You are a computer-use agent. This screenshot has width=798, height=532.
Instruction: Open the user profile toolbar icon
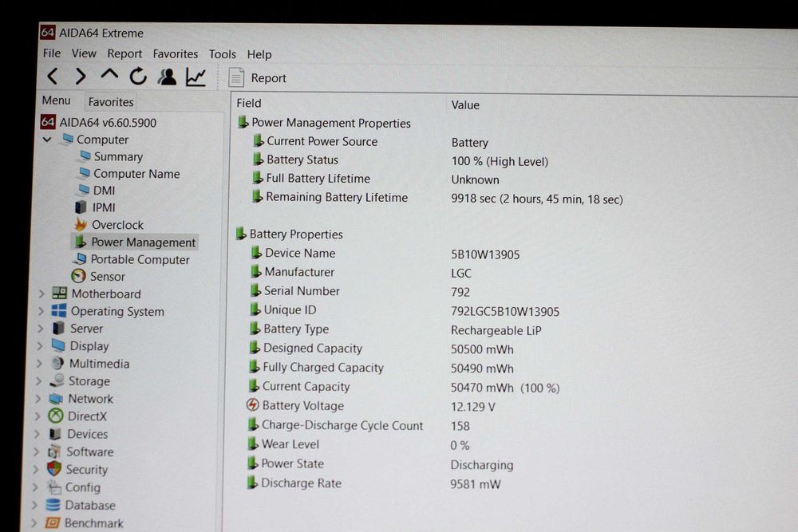point(167,77)
